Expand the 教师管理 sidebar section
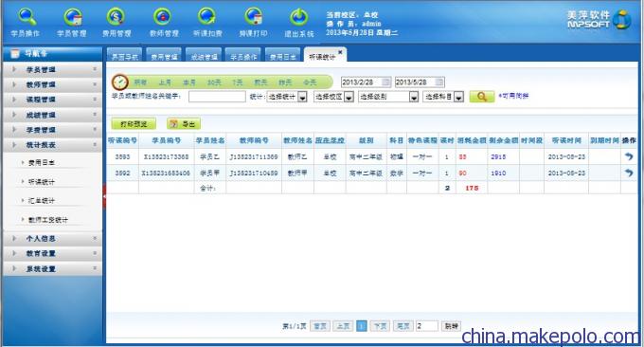 point(53,84)
